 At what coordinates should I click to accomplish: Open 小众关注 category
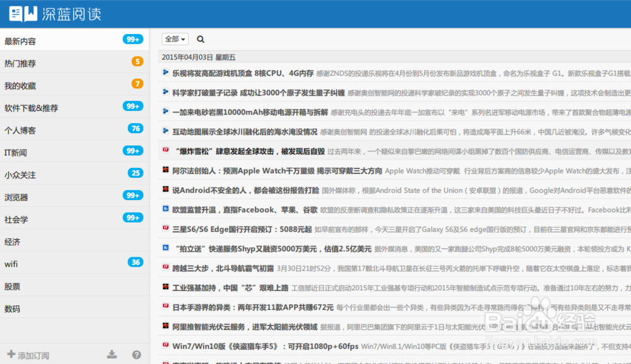74,173
